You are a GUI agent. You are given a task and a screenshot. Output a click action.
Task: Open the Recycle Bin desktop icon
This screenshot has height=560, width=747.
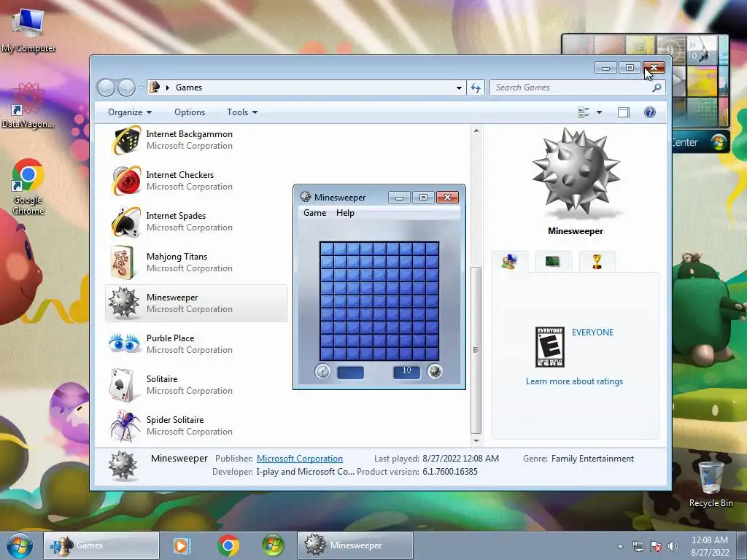(711, 484)
